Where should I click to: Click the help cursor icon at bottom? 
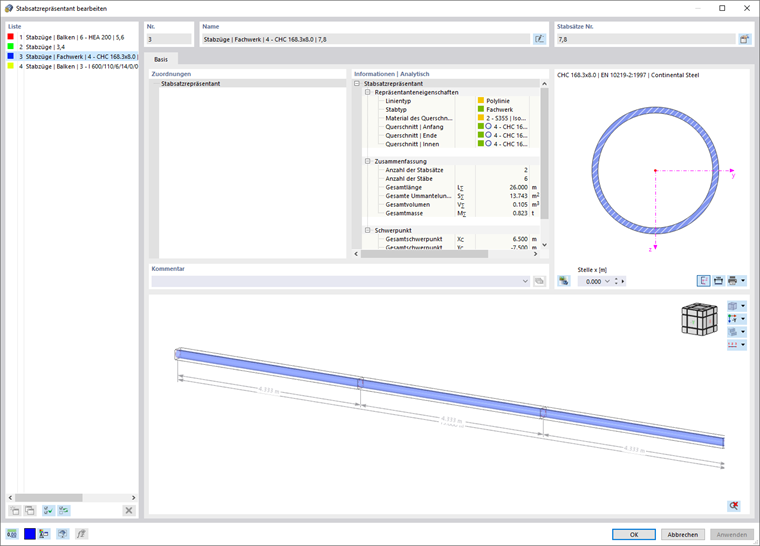coord(63,534)
